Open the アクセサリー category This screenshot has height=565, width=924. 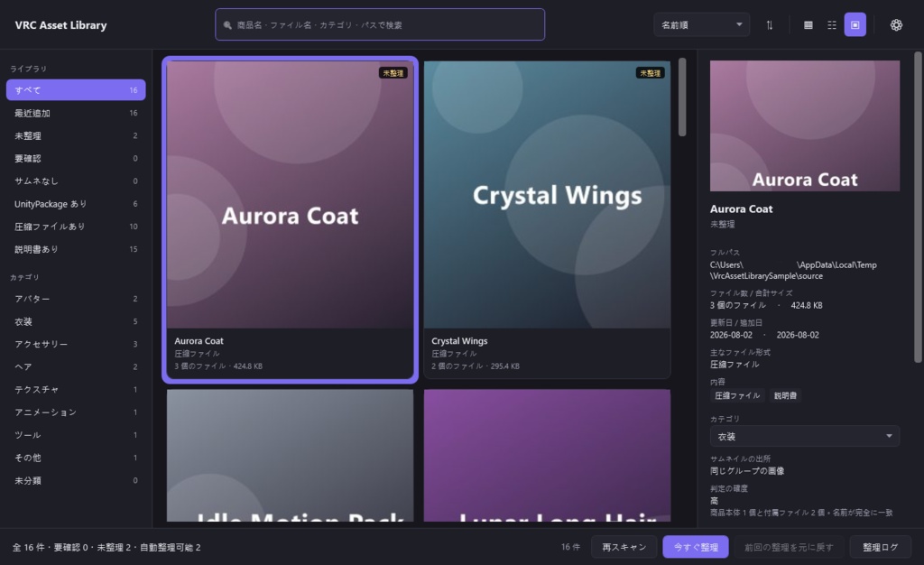pos(76,344)
